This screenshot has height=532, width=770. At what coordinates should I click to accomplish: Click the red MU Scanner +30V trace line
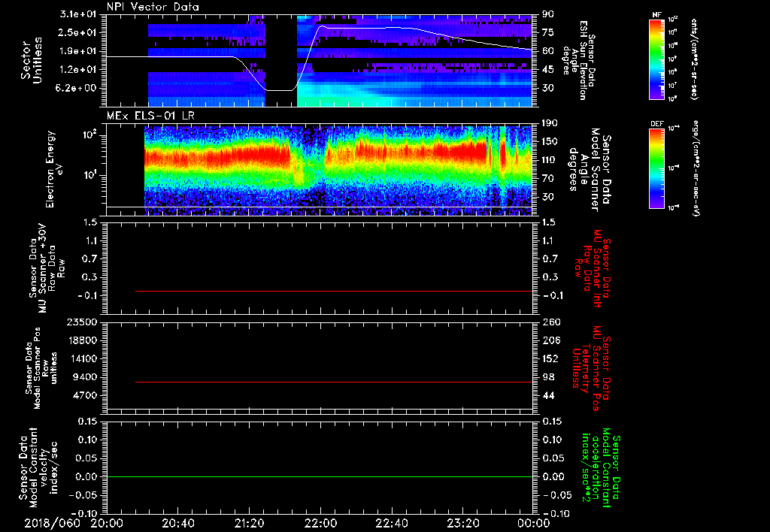(334, 291)
